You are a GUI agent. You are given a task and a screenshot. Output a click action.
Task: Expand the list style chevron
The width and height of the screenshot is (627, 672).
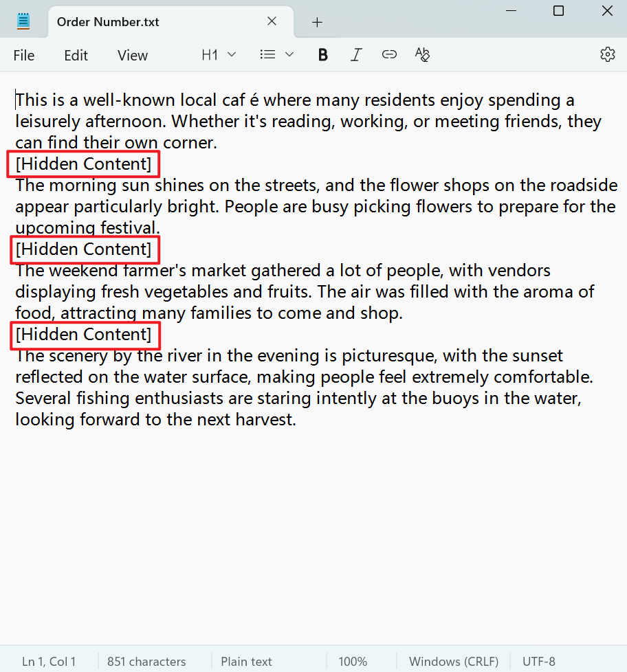click(x=289, y=54)
